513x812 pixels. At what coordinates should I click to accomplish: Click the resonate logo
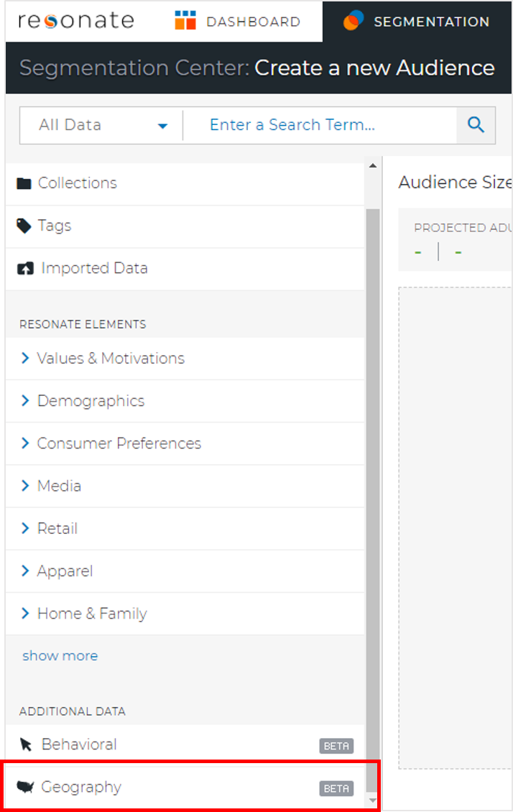[x=76, y=21]
